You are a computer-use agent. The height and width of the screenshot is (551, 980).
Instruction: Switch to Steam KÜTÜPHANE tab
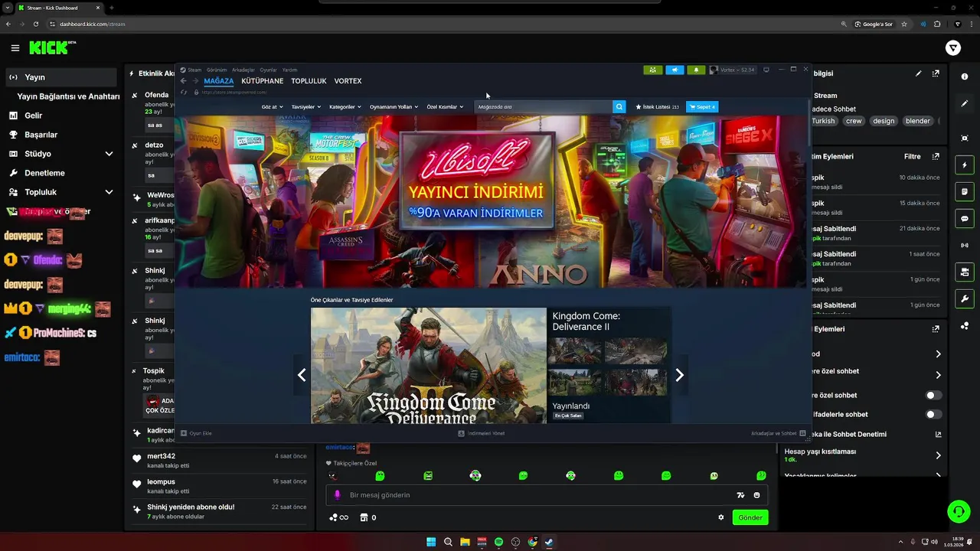coord(262,81)
